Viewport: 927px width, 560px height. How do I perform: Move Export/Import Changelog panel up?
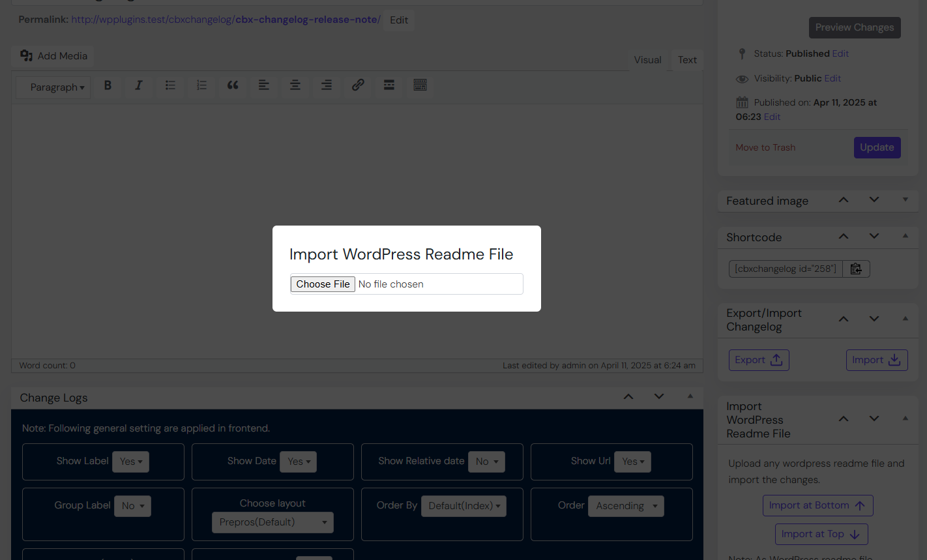click(844, 319)
